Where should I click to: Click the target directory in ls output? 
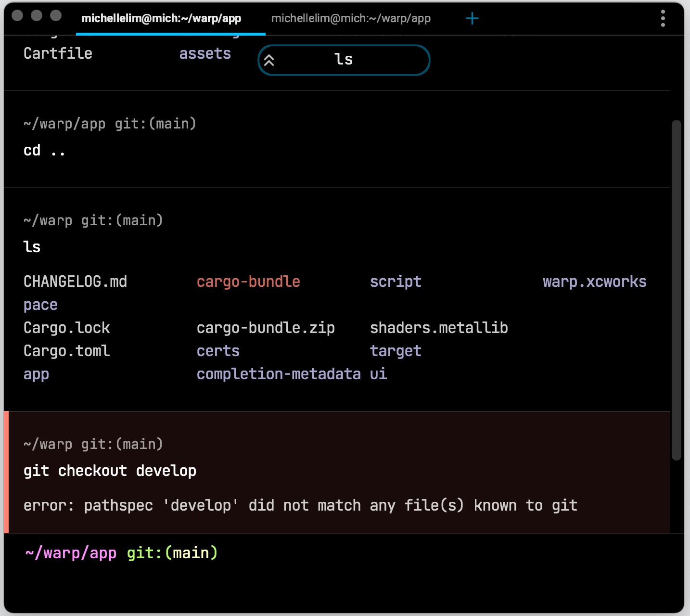pos(396,351)
